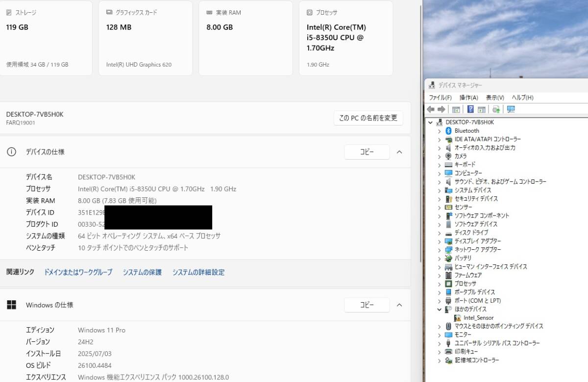Expand ポート (COM と LPT) node
The width and height of the screenshot is (588, 382).
[440, 301]
